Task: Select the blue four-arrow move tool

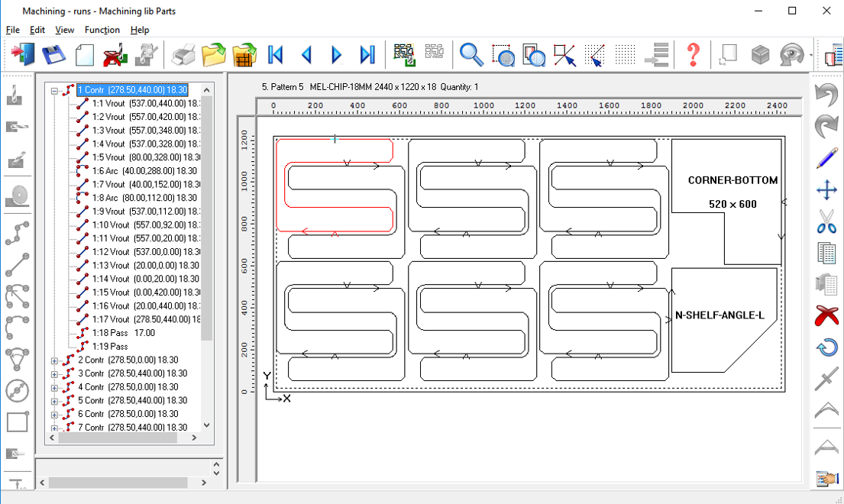Action: (x=826, y=189)
